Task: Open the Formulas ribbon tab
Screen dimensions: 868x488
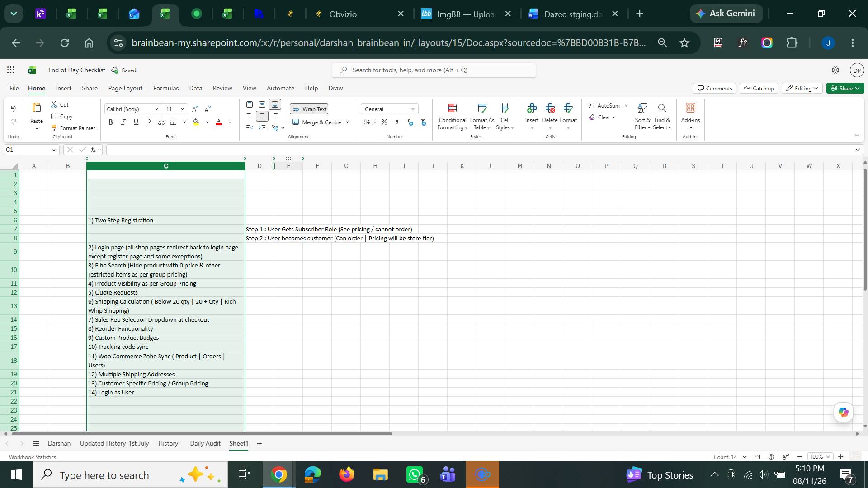Action: [x=166, y=88]
